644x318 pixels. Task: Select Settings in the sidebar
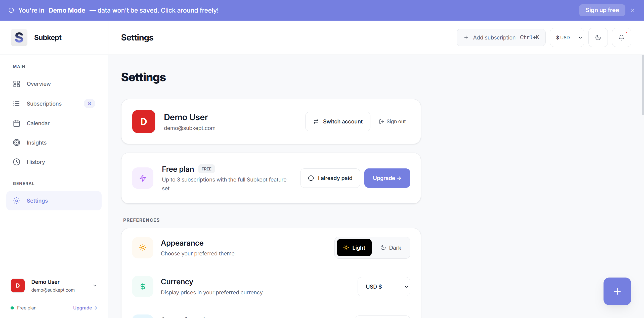coord(54,201)
